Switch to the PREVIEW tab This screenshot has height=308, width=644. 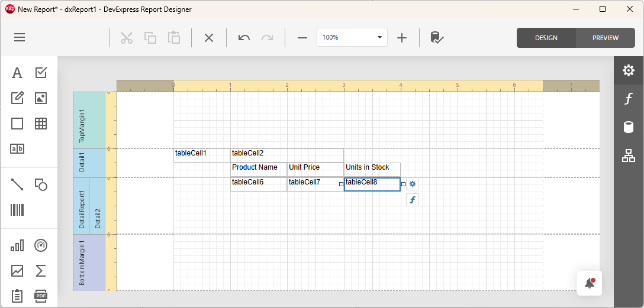[606, 38]
